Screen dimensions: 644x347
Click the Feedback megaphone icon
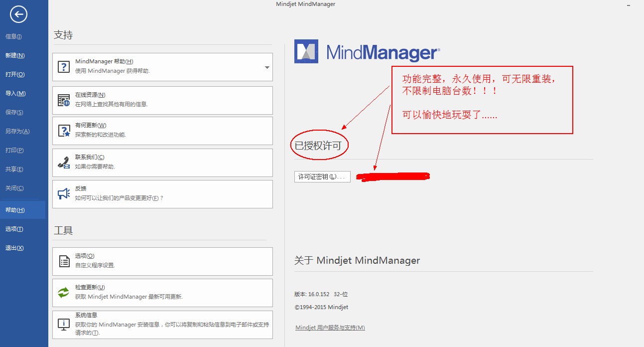coord(64,194)
